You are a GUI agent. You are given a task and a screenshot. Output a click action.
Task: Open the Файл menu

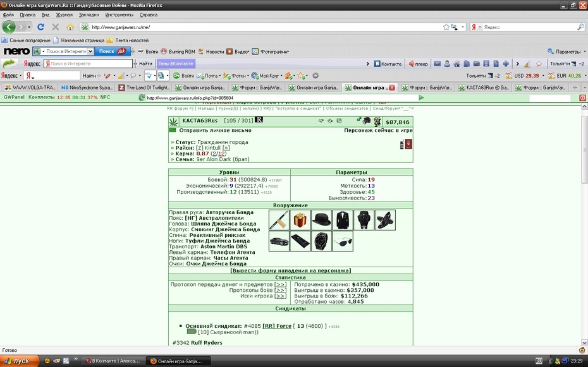[8, 15]
